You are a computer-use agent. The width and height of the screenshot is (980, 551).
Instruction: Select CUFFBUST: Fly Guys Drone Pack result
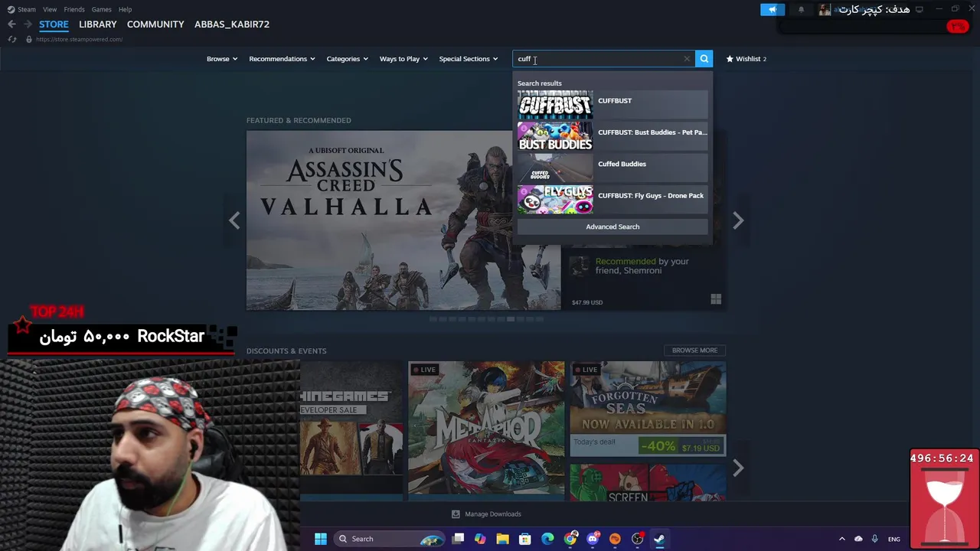[612, 199]
